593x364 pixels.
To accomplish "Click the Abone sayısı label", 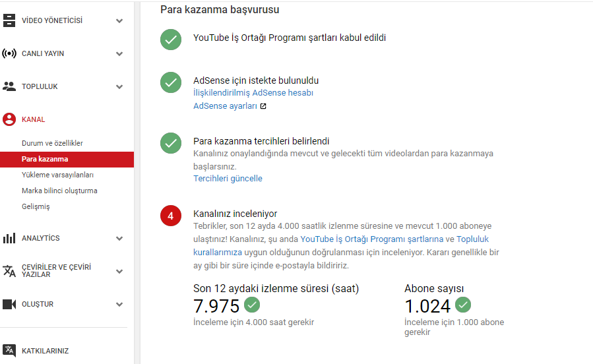I will pyautogui.click(x=434, y=288).
